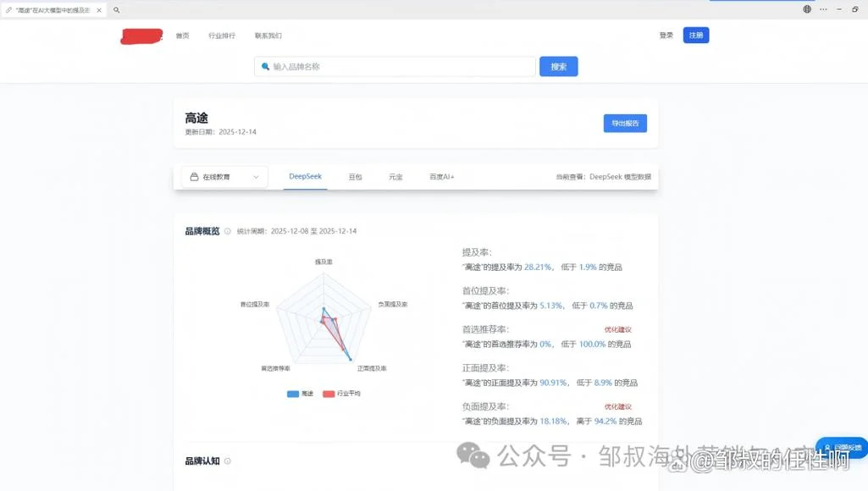868x491 pixels.
Task: Click the red site logo
Action: [141, 36]
